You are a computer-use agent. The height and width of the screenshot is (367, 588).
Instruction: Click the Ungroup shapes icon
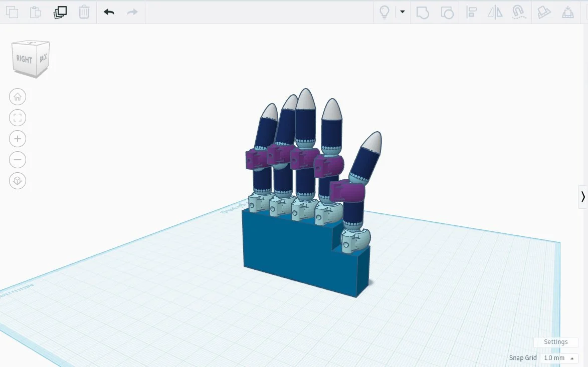click(x=447, y=13)
